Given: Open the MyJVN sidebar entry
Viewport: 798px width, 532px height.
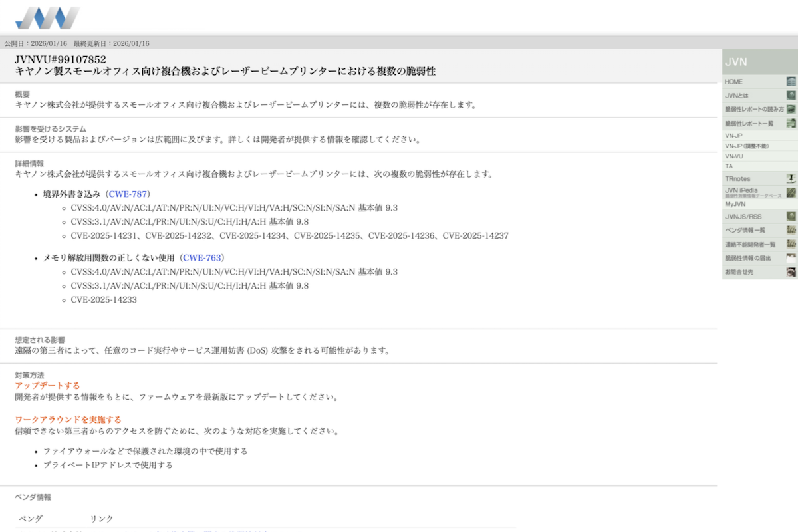Looking at the screenshot, I should coord(760,205).
